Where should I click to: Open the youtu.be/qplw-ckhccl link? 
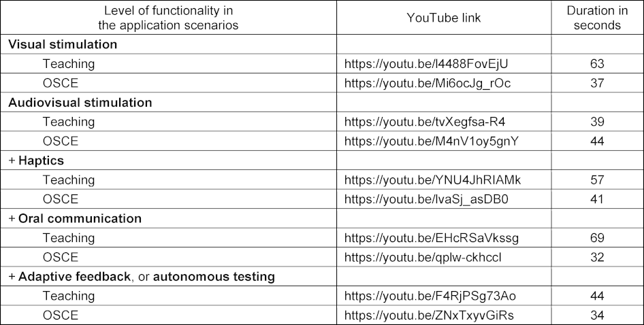tap(423, 257)
